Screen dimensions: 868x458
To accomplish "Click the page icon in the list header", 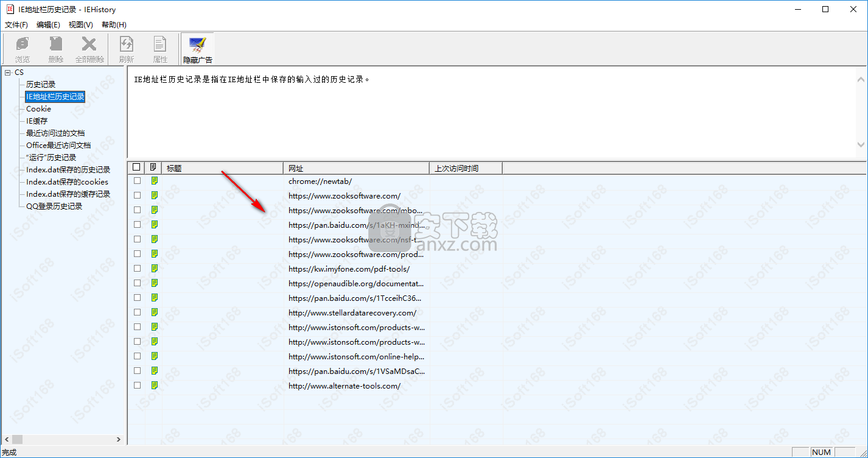I will coord(153,167).
